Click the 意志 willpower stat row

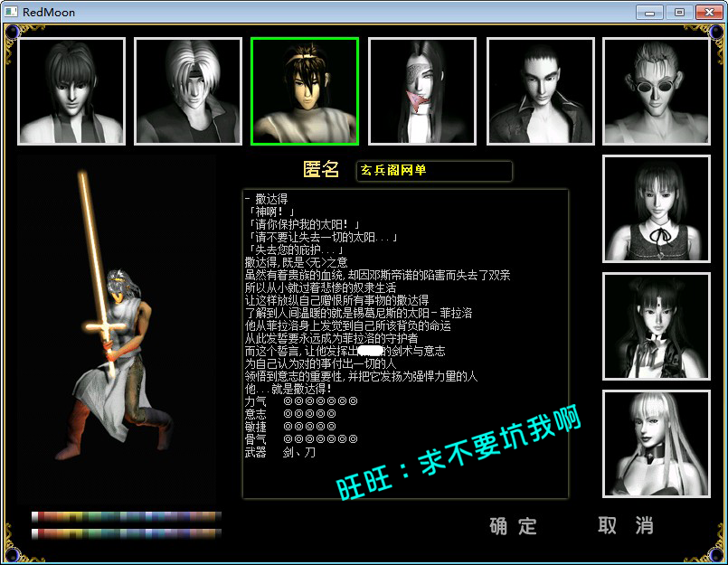pyautogui.click(x=290, y=413)
